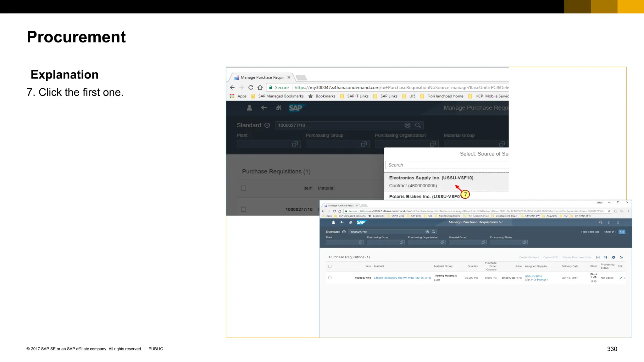Viewport: 644px width, 362px height.
Task: Tick the 10000277/10 row checkbox in the lower table
Action: pyautogui.click(x=330, y=278)
